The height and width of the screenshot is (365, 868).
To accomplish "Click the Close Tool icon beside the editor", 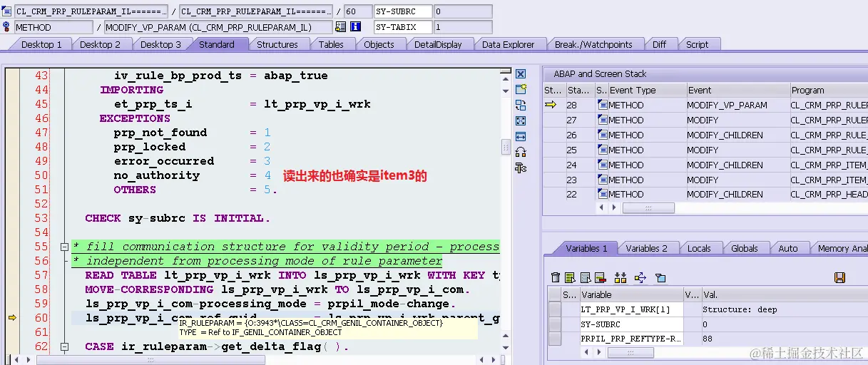I will point(521,74).
